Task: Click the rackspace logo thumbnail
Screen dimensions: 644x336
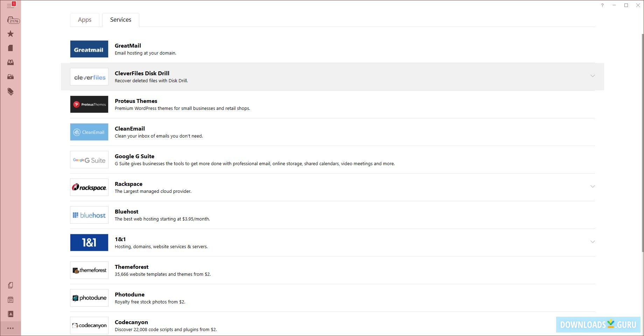Action: pos(89,187)
